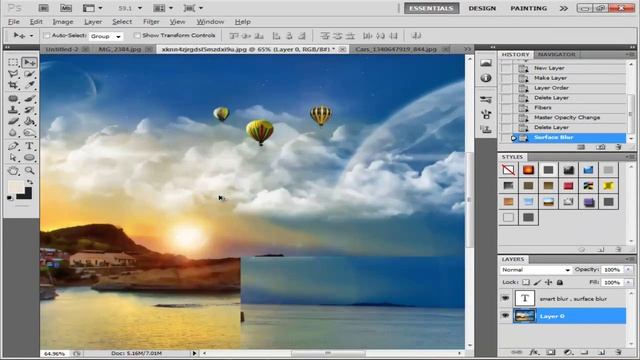Image resolution: width=640 pixels, height=360 pixels.
Task: Show hidden document tabs chevron
Action: coord(467,49)
